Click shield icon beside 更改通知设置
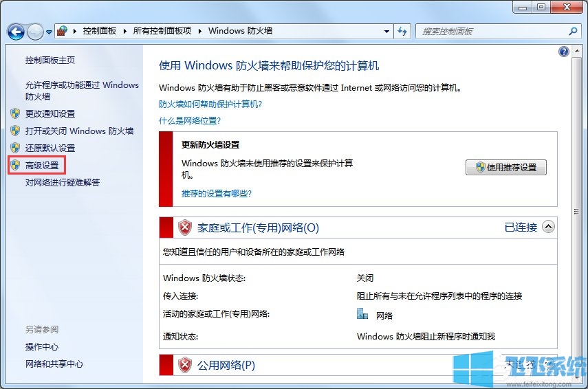Screen dimensions: 588x389 tap(15, 113)
